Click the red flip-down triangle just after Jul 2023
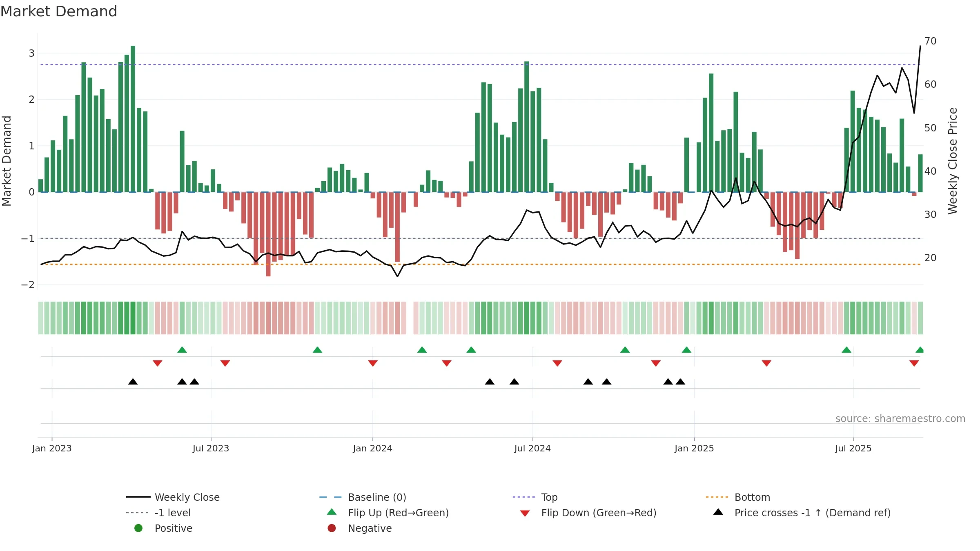Viewport: 980px width, 551px height. click(x=225, y=363)
